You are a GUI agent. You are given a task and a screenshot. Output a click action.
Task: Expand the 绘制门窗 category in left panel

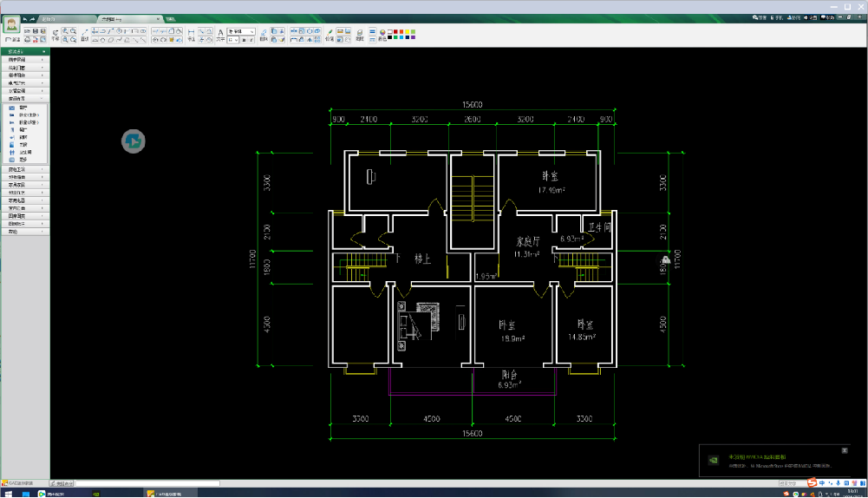click(x=25, y=67)
